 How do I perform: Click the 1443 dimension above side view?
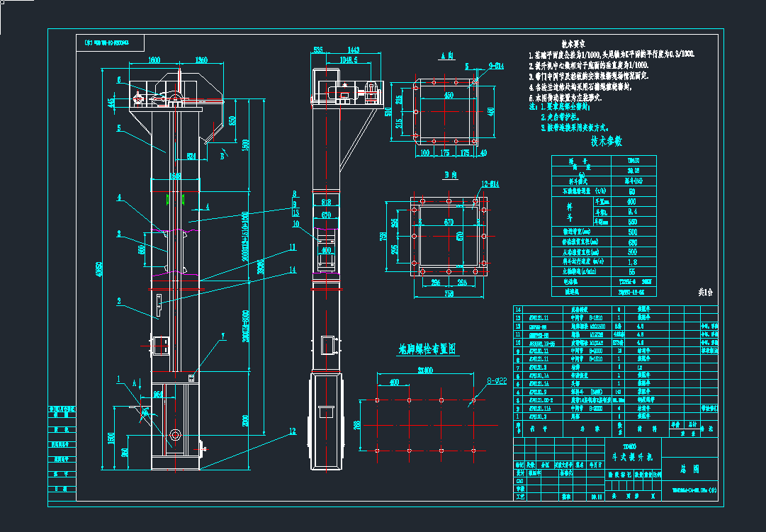coord(354,50)
